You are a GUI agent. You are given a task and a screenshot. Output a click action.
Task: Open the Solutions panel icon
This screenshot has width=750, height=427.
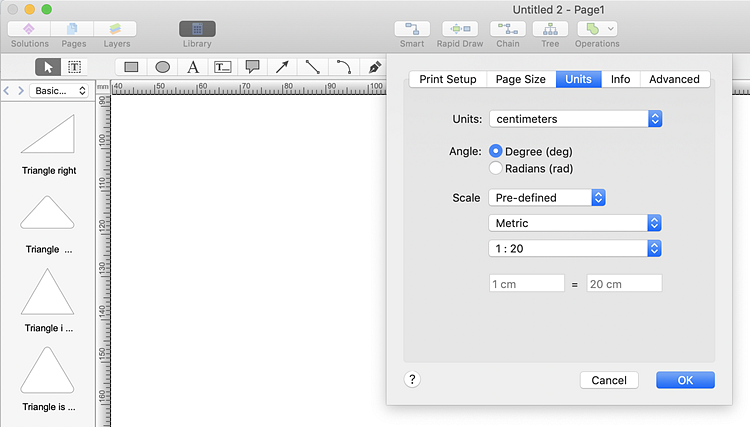click(x=29, y=30)
